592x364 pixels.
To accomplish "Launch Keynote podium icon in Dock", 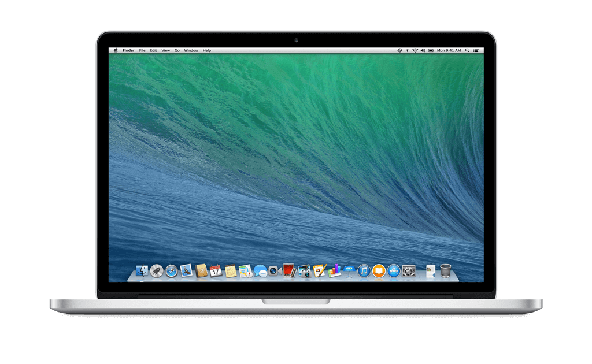I will pyautogui.click(x=349, y=271).
